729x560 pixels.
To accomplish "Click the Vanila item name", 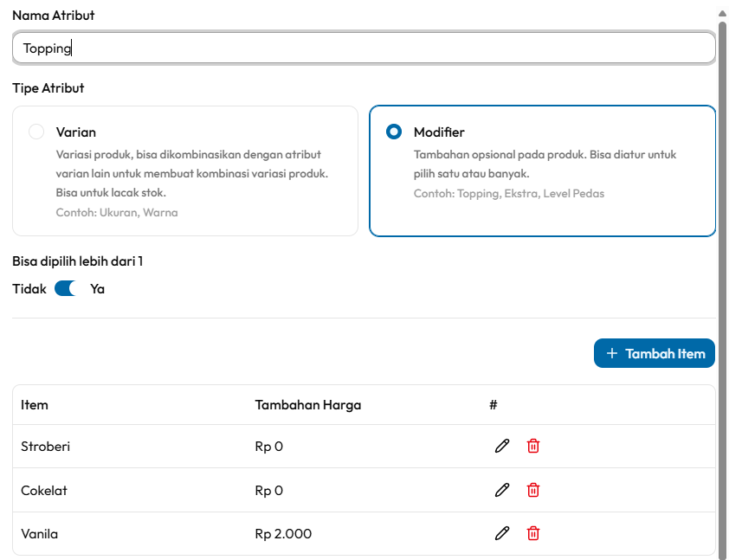I will pos(40,534).
